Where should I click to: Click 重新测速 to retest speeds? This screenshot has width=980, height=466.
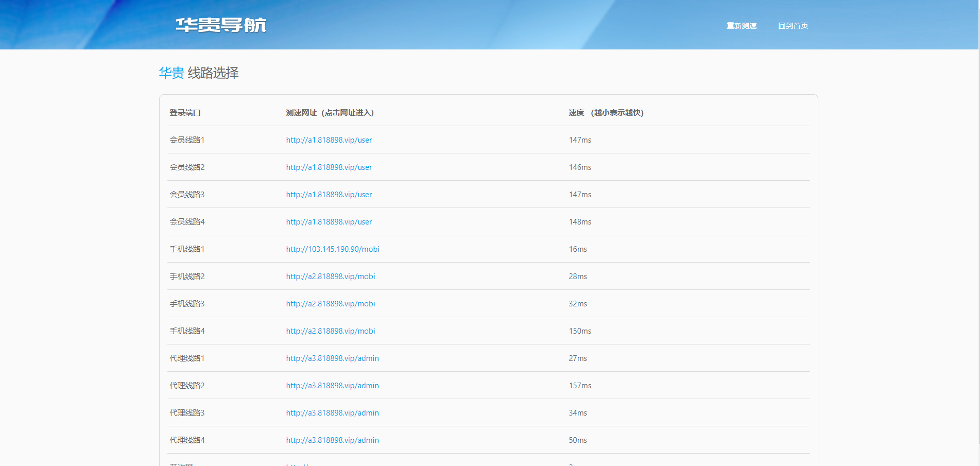pos(741,25)
